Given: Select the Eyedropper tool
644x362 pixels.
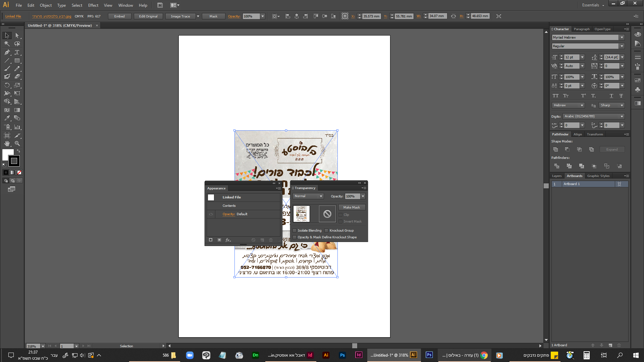Looking at the screenshot, I should (x=7, y=118).
